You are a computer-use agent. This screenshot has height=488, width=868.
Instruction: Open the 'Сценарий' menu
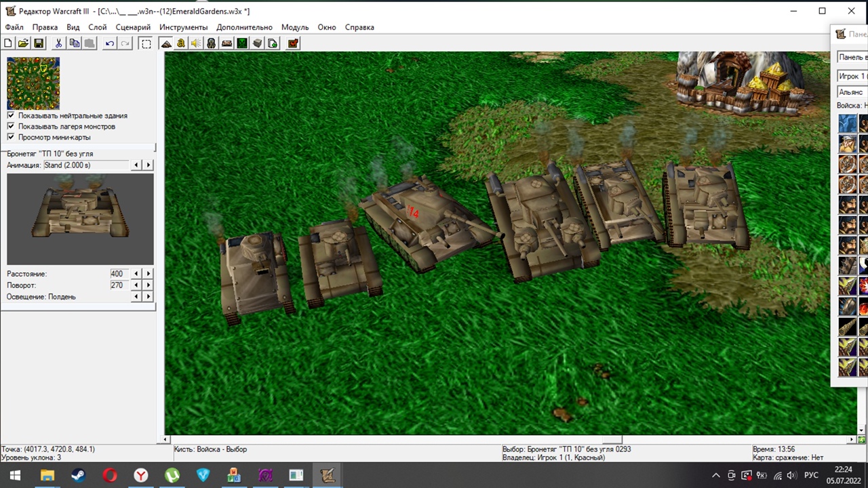coord(134,27)
